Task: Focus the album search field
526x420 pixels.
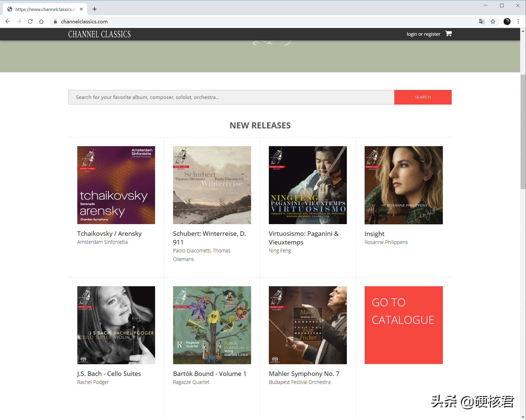Action: click(x=231, y=97)
